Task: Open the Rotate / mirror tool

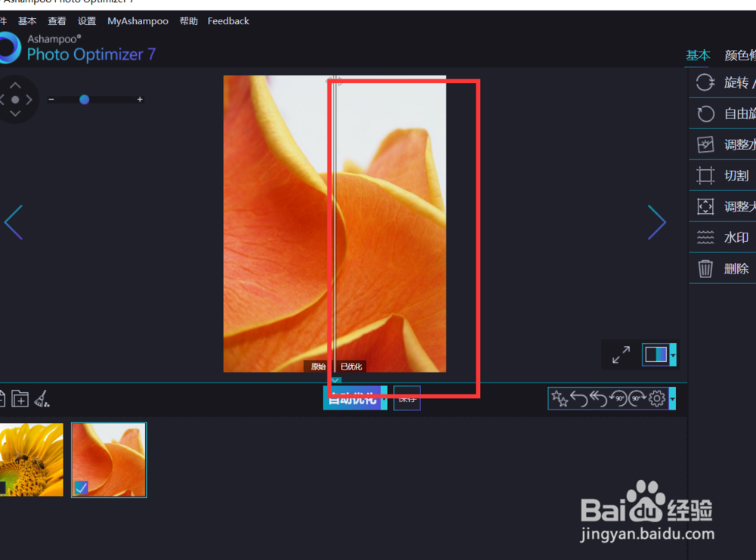Action: coord(722,82)
